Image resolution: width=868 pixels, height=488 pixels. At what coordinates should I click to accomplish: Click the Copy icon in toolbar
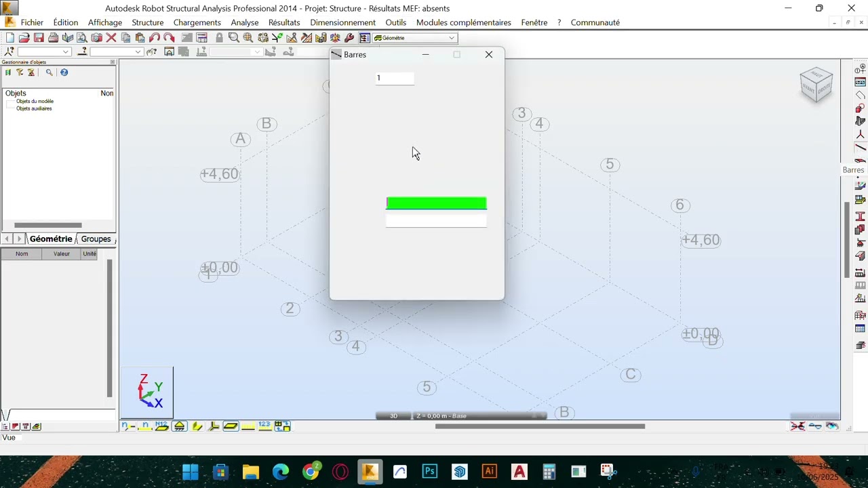[125, 38]
